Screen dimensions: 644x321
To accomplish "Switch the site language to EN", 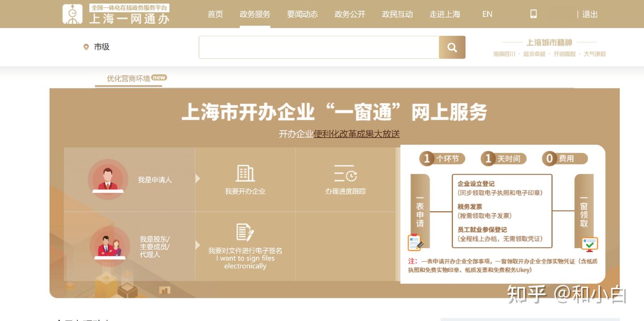I will click(x=487, y=14).
